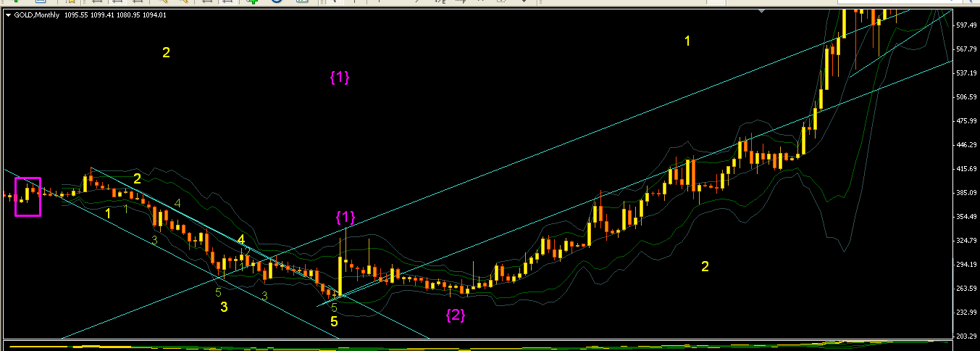Click the 537.19 price scale label
Image resolution: width=980 pixels, height=351 pixels.
point(967,73)
